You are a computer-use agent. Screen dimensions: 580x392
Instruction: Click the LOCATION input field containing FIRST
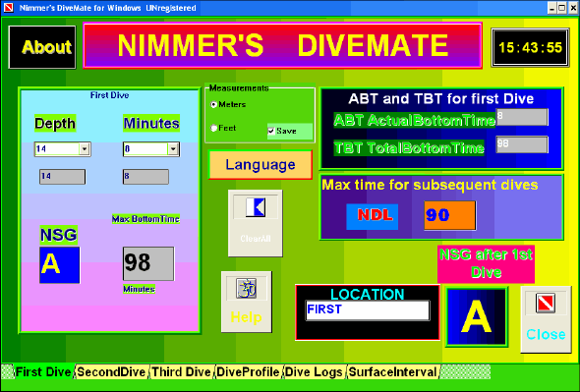click(x=368, y=310)
